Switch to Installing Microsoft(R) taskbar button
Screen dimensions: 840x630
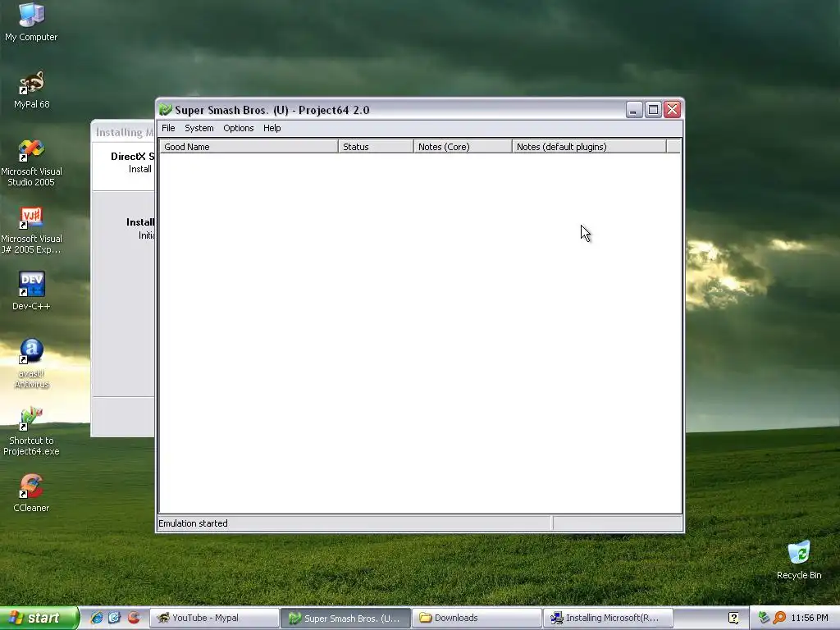(x=608, y=618)
